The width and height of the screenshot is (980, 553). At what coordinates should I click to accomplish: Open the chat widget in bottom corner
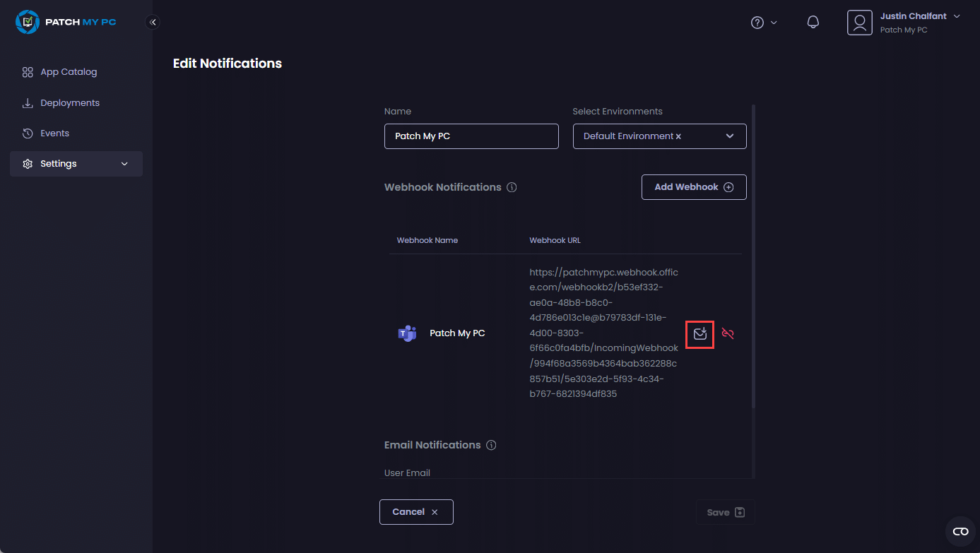tap(960, 531)
